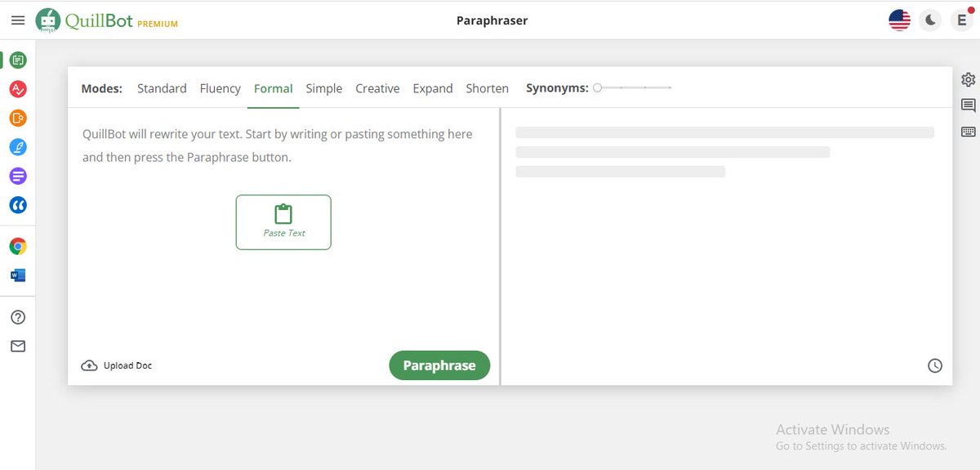Show keyboard hotkeys icon
The width and height of the screenshot is (980, 470).
(969, 132)
